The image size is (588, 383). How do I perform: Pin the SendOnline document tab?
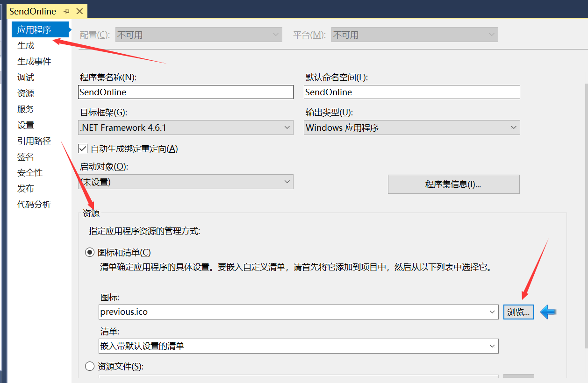click(x=66, y=11)
